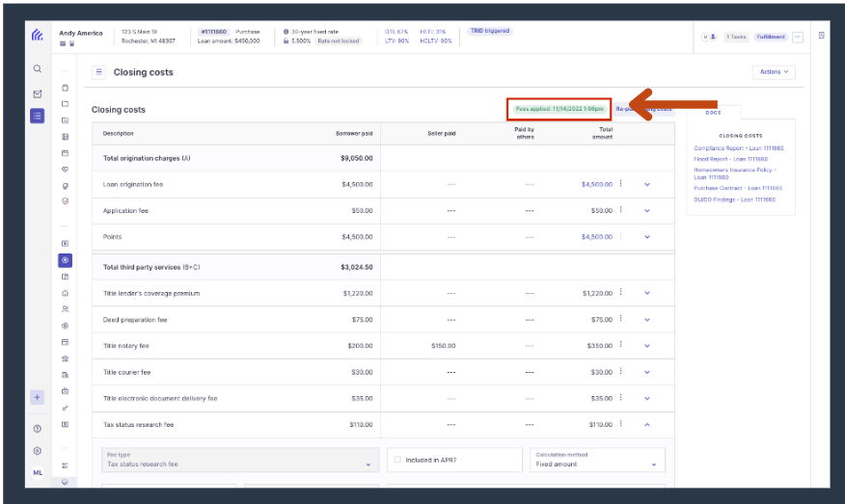The height and width of the screenshot is (504, 845).
Task: Open Flood Report - Loan 1111660 link
Action: coord(730,159)
